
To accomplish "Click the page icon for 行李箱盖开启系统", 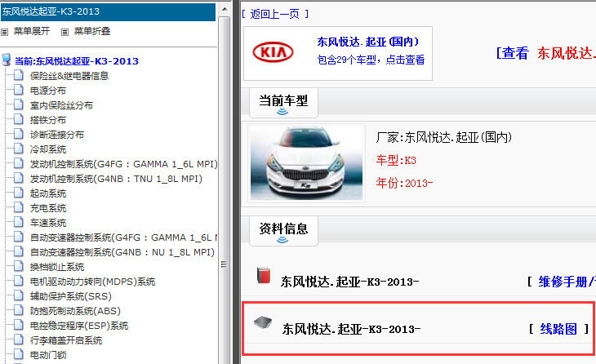I will [x=19, y=340].
